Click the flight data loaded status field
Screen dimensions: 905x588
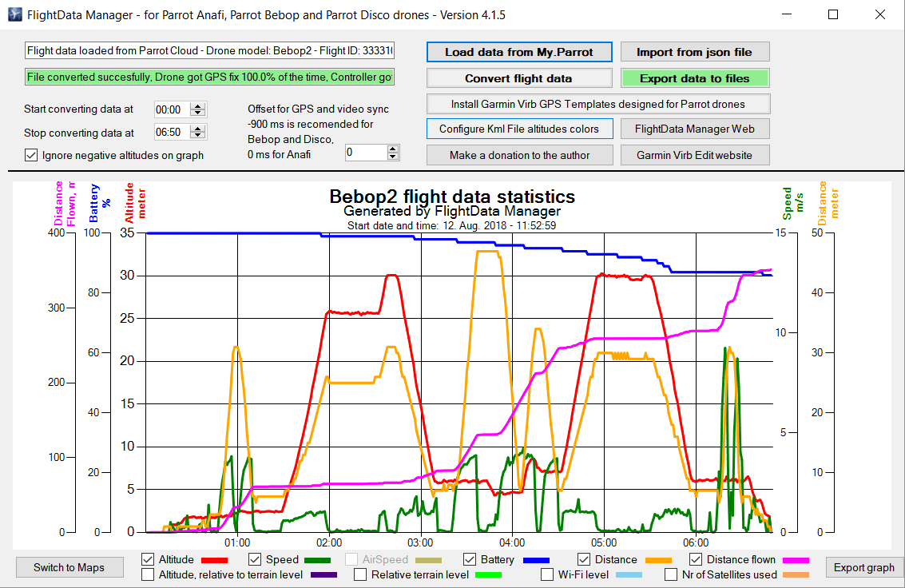click(209, 51)
